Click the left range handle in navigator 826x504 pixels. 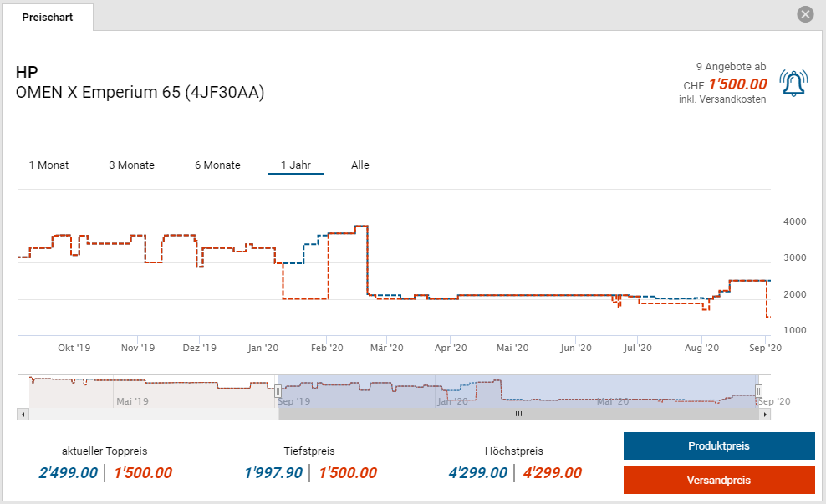pos(278,390)
